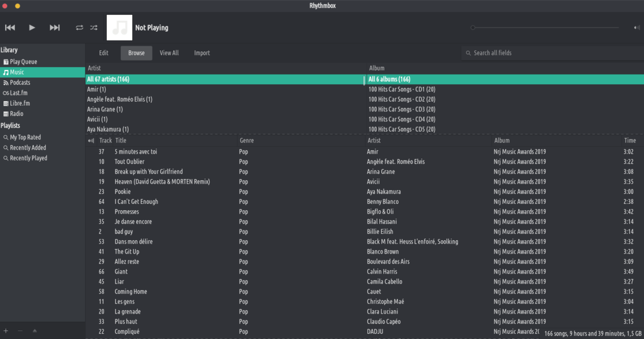Screen dimensions: 644x339
Task: Click the eject icon below the sidebar
Action: [x=34, y=331]
